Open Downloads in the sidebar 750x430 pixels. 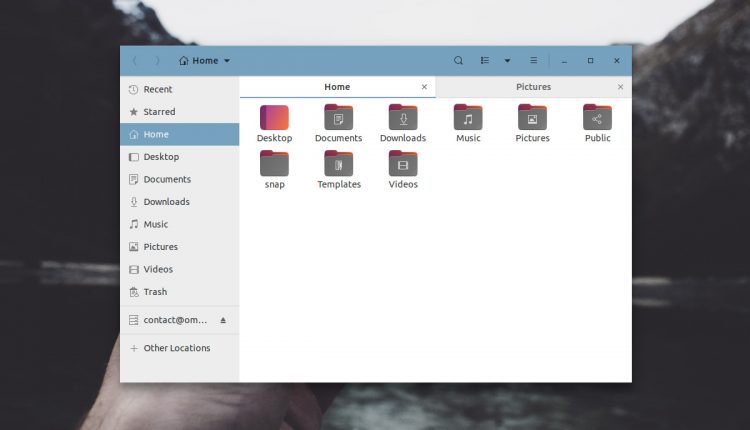pos(180,202)
